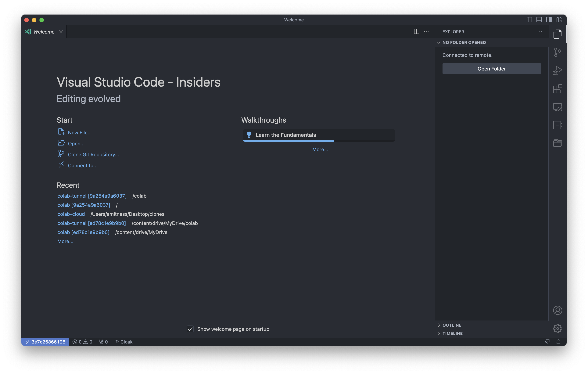The width and height of the screenshot is (588, 374).
Task: Select the Welcome tab
Action: click(44, 32)
